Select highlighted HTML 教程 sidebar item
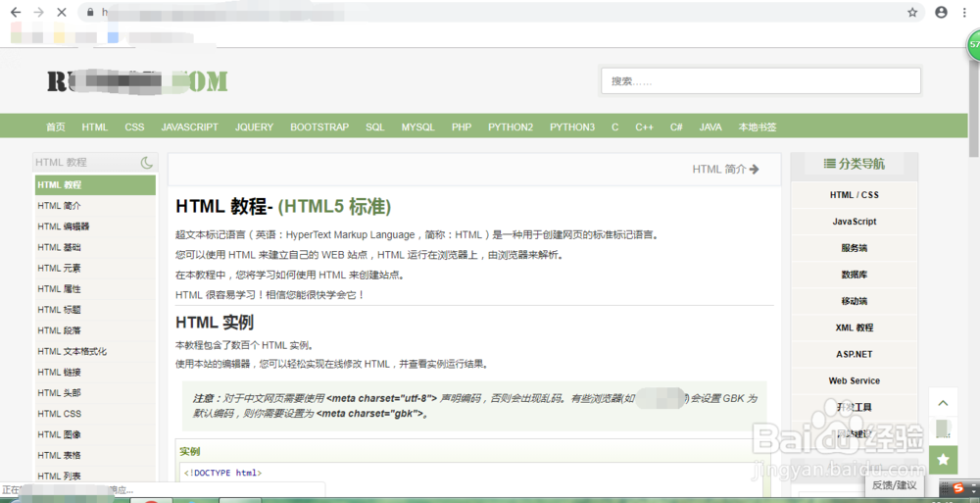 pos(95,185)
